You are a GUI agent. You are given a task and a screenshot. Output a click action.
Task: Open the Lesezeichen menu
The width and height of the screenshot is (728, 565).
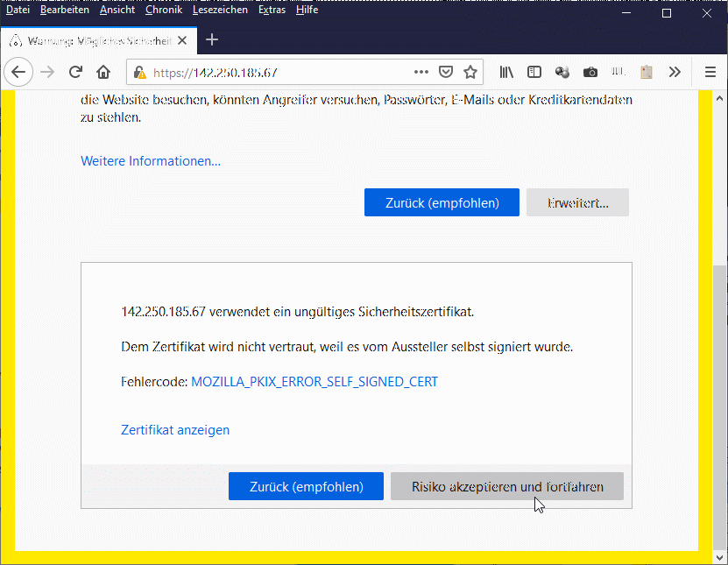pos(221,10)
